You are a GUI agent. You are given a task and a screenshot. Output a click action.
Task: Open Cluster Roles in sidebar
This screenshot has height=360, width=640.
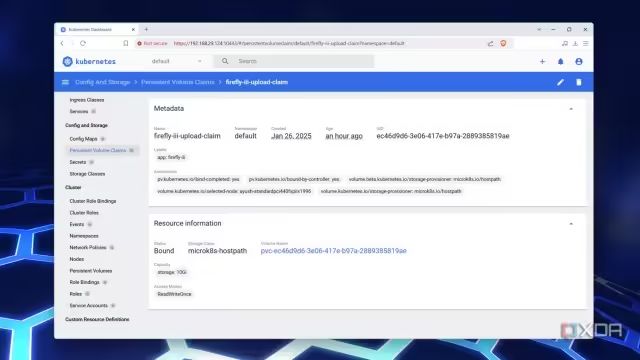84,213
